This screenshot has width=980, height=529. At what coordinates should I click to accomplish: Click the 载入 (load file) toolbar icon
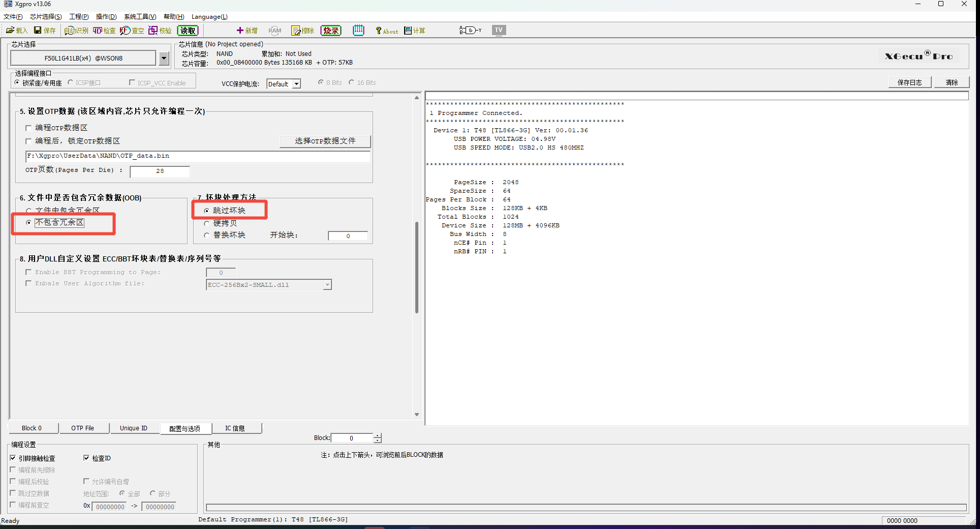[x=16, y=31]
